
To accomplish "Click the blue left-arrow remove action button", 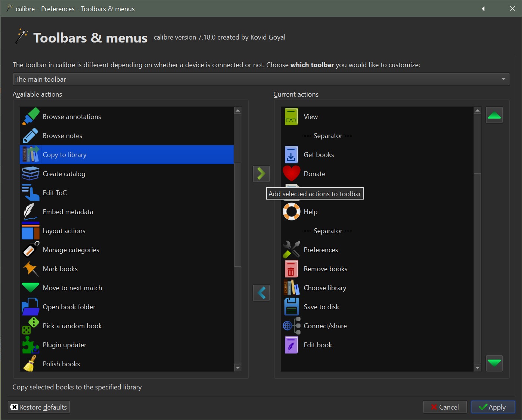I will click(261, 293).
